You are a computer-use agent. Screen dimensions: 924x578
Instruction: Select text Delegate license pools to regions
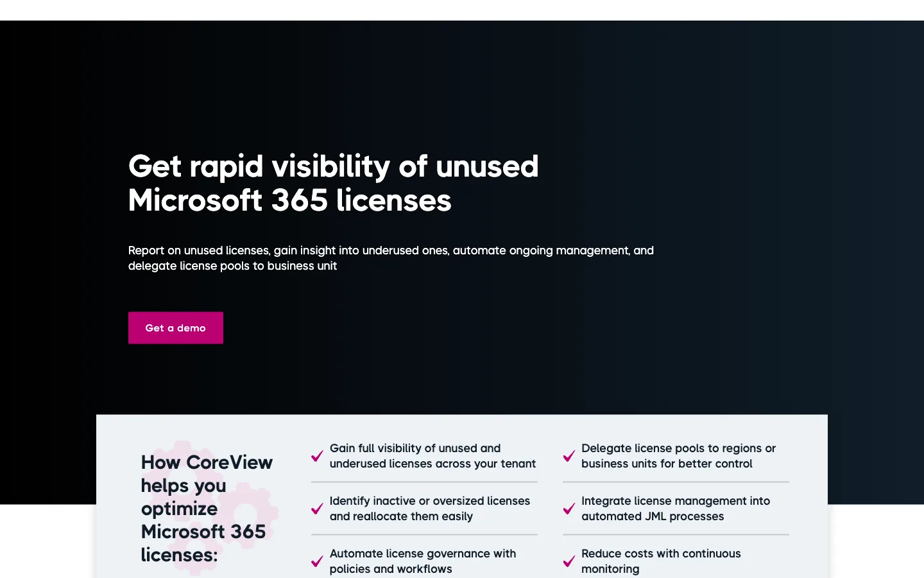(678, 456)
